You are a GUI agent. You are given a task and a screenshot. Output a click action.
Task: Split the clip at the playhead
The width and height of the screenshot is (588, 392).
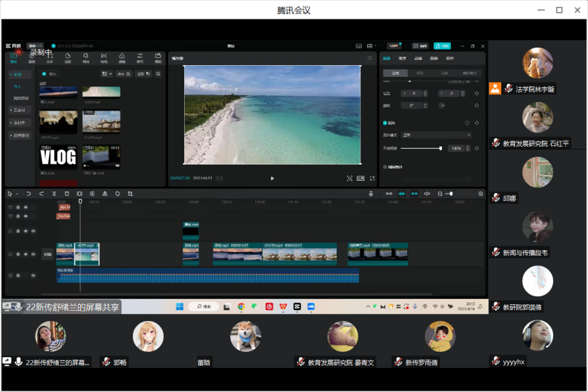(x=54, y=194)
